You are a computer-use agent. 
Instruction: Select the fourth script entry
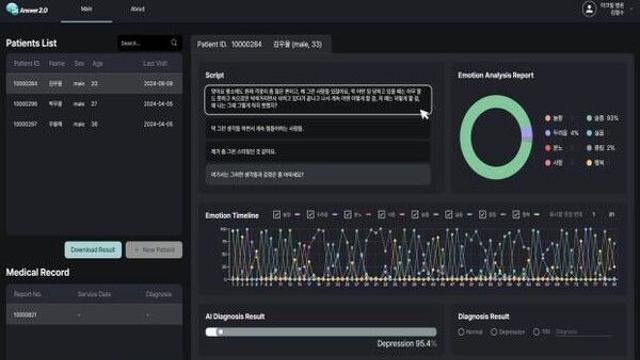318,174
